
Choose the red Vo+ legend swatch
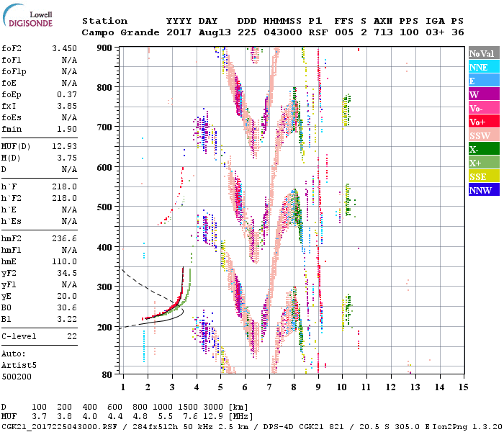[x=482, y=122]
